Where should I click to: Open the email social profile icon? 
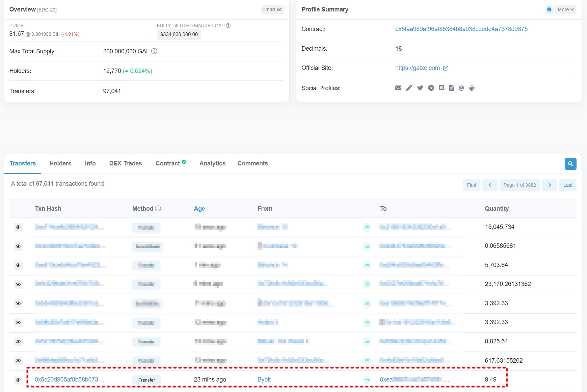tap(398, 88)
